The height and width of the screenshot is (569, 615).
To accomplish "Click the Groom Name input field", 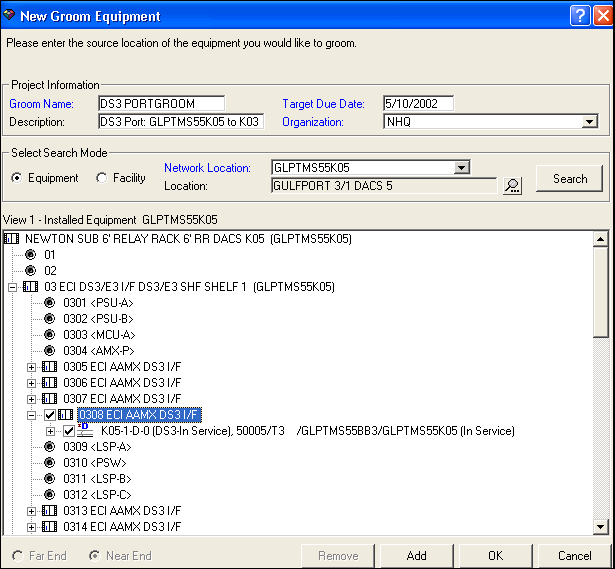I will [161, 104].
